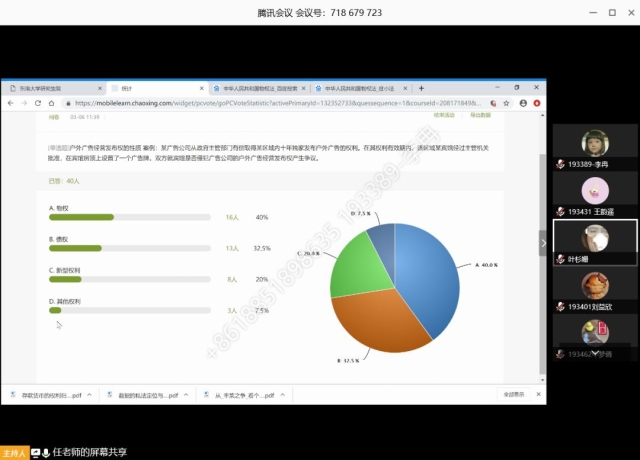Switch to the 东南大学研究生院 browser tab

point(50,88)
